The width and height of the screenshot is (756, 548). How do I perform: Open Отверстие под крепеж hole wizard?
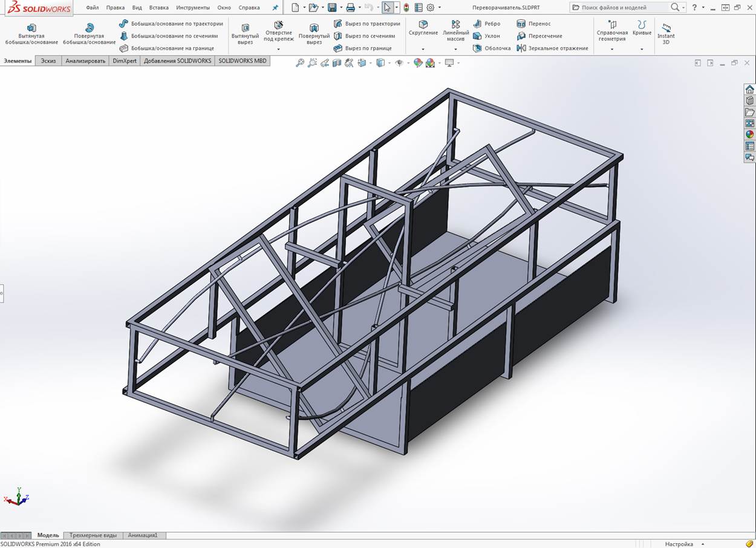click(279, 31)
